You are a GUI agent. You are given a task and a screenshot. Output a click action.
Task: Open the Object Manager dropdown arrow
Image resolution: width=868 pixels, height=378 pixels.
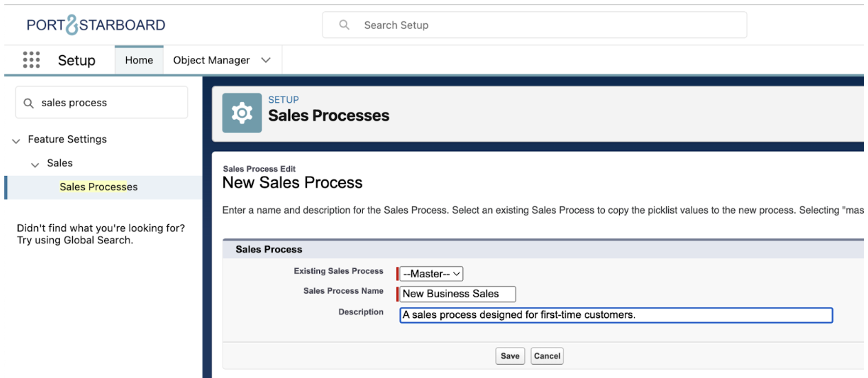(x=266, y=60)
